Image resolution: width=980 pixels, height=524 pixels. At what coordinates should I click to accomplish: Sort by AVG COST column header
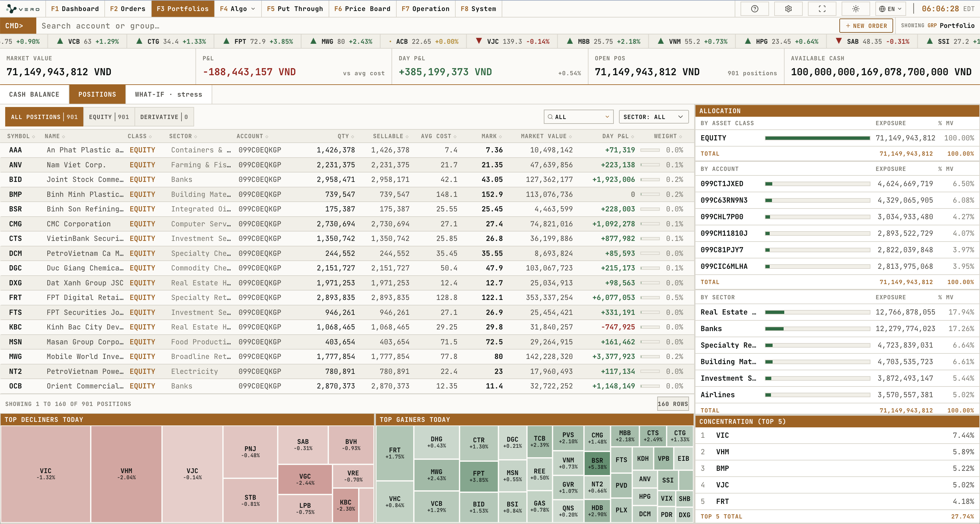tap(439, 136)
